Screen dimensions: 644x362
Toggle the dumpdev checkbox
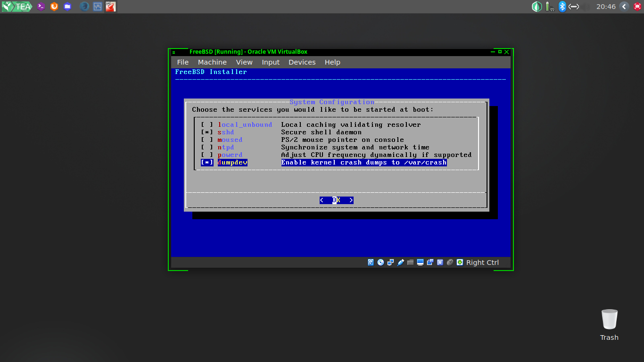point(207,163)
